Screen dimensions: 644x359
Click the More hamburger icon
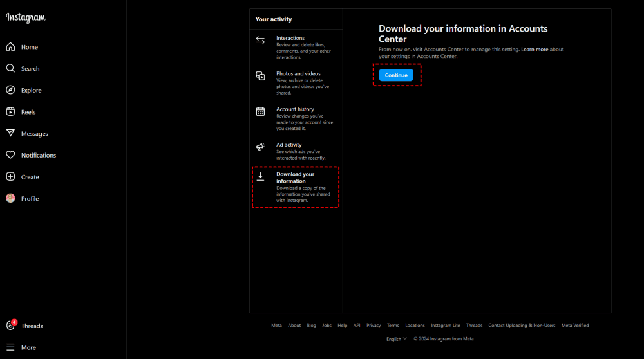10,347
